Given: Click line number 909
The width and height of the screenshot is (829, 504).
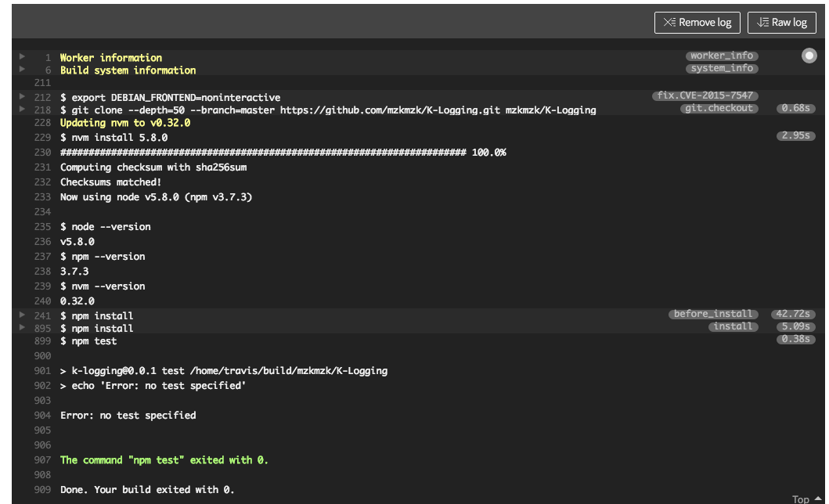Looking at the screenshot, I should coord(42,490).
